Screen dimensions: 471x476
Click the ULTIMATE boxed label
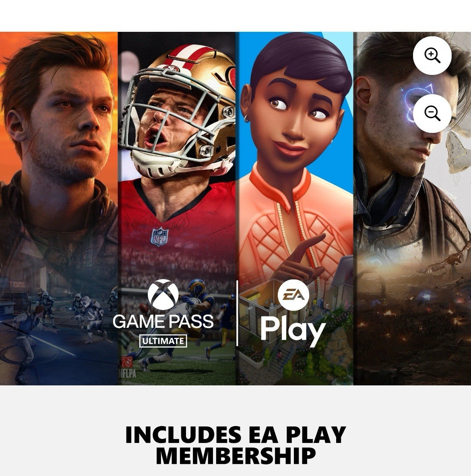163,341
